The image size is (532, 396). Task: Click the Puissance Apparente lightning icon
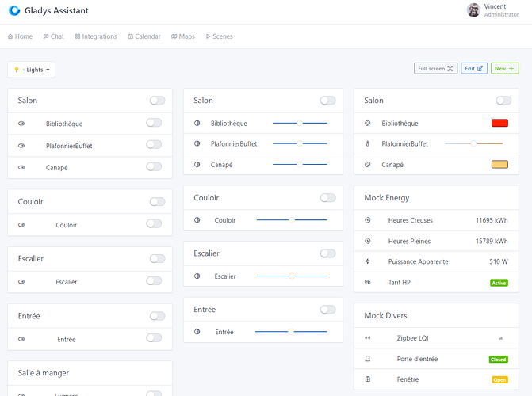(367, 261)
